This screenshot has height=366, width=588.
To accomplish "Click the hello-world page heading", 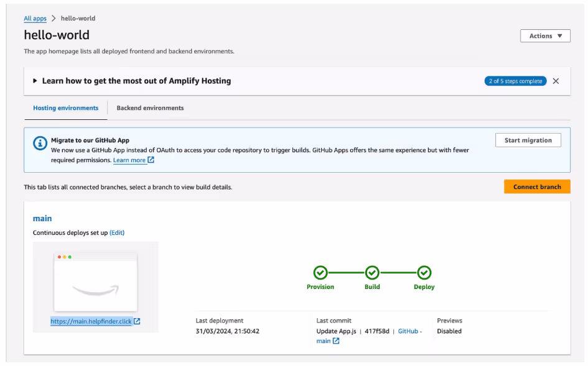I will click(57, 35).
